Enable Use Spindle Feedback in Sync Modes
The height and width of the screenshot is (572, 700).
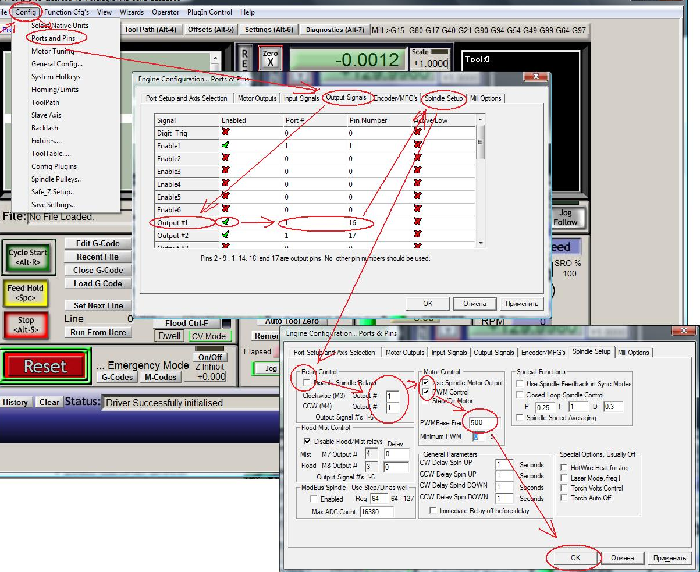tap(520, 384)
